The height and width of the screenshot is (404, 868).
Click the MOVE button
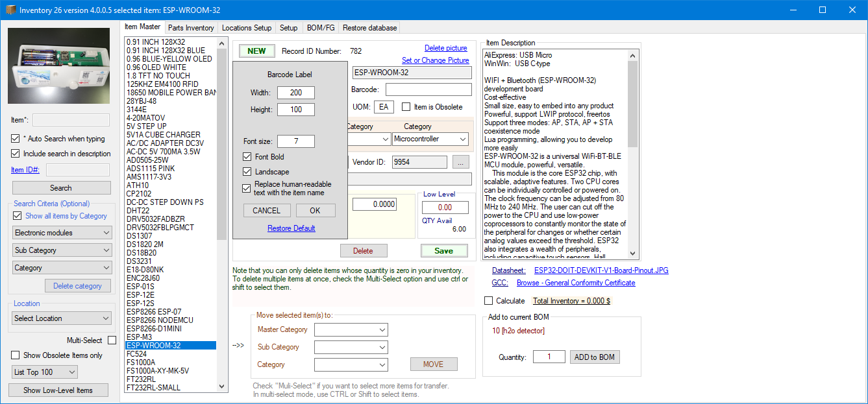[434, 364]
